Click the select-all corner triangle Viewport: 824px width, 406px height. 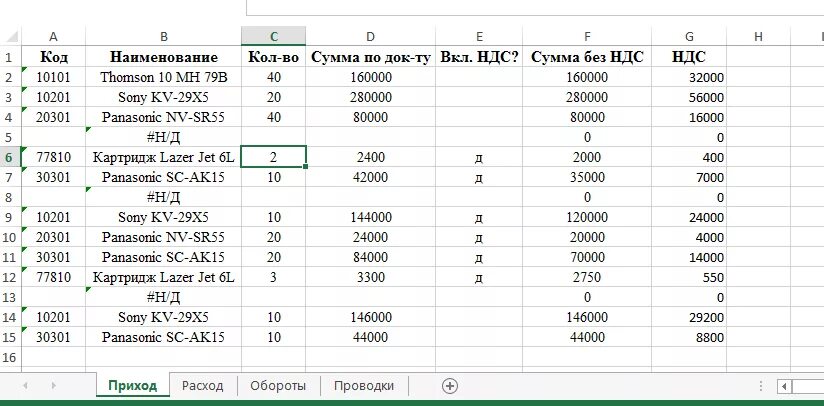[x=11, y=36]
